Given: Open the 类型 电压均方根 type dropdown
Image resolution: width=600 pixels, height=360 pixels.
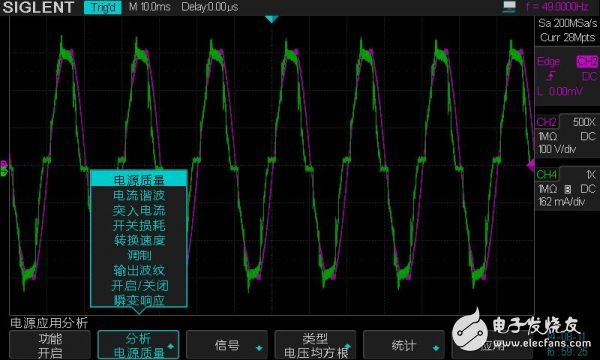Looking at the screenshot, I should point(315,345).
